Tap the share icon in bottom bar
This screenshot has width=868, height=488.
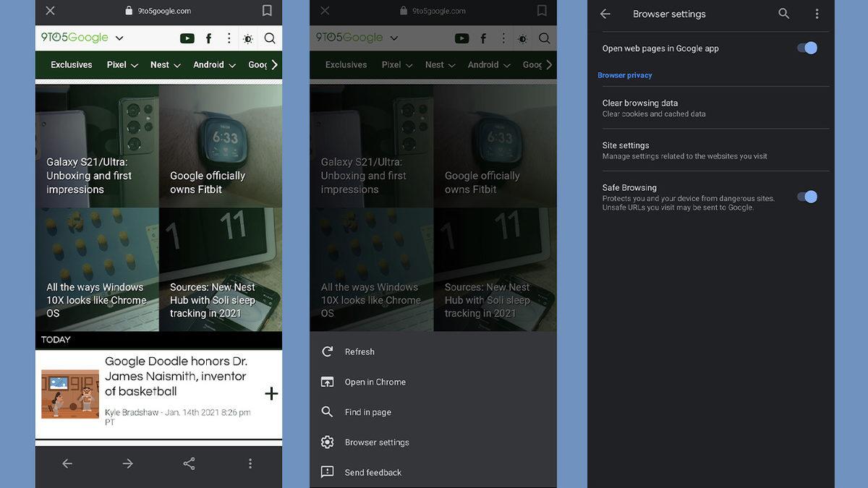point(189,463)
